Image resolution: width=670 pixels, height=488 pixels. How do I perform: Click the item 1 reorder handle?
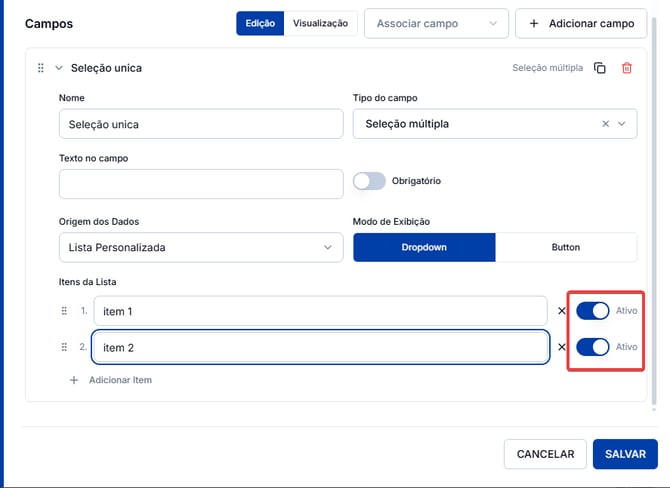point(64,311)
